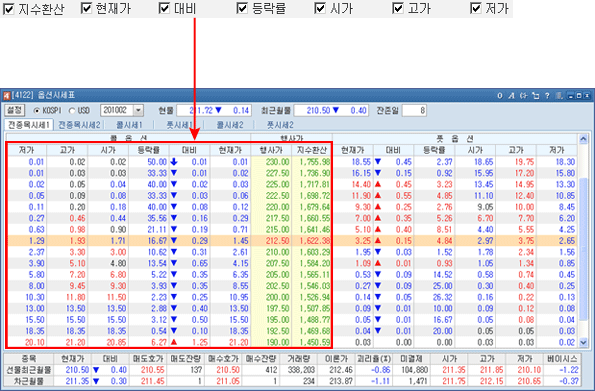This screenshot has width=595, height=391.
Task: Click the scrollbar up arrow of option table
Action: click(583, 139)
